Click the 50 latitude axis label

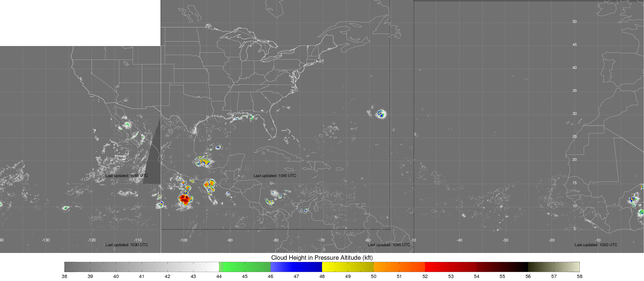coord(575,21)
